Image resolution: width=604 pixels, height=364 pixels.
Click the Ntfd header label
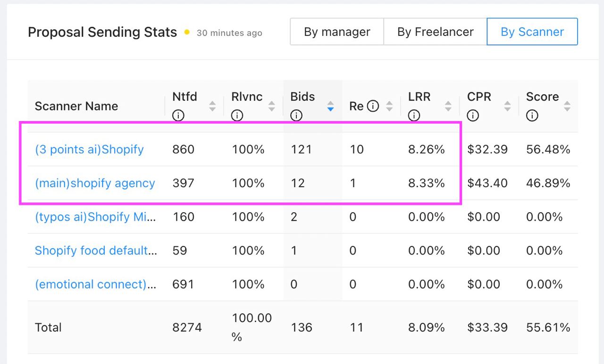tap(185, 97)
